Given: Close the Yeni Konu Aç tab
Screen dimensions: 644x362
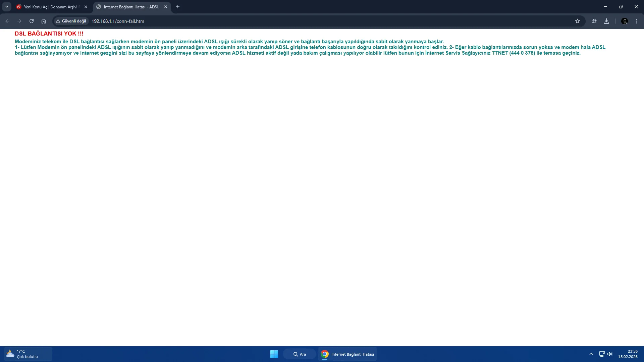Looking at the screenshot, I should [86, 7].
